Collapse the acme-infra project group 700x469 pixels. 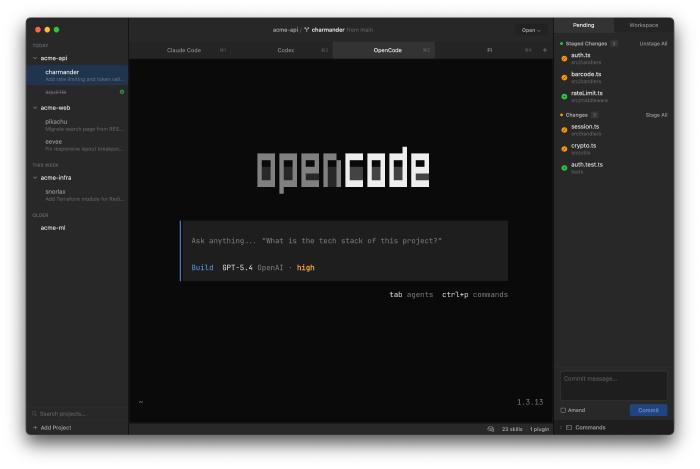[x=35, y=177]
